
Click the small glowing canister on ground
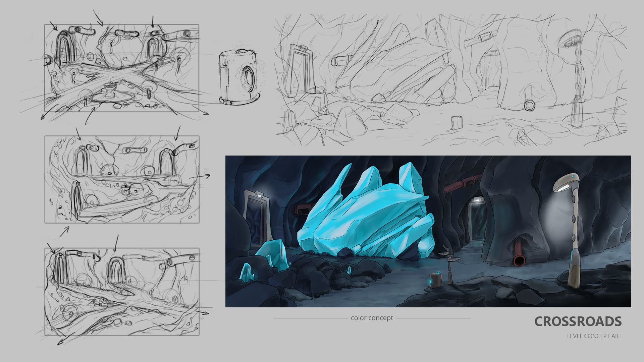point(435,280)
